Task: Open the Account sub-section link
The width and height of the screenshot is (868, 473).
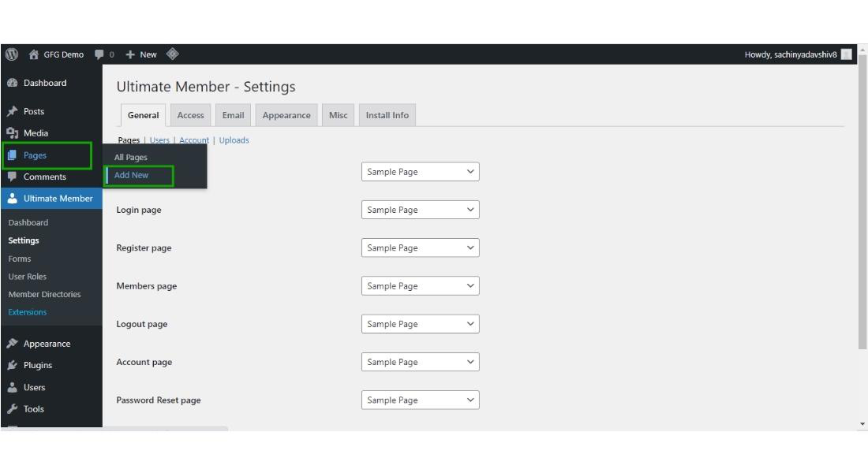Action: 194,140
